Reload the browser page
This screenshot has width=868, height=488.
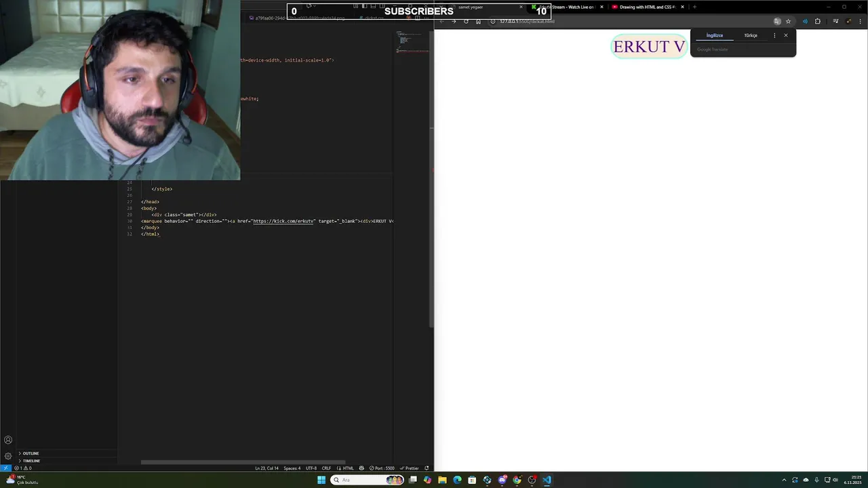coord(466,21)
